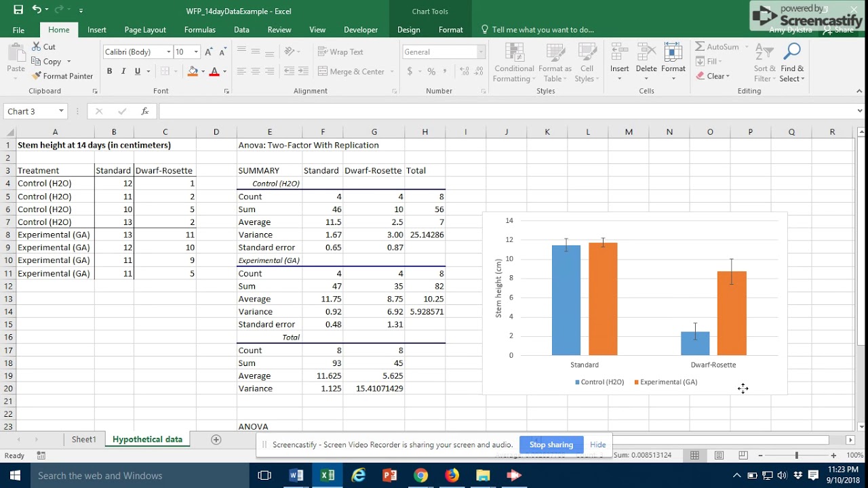Screen dimensions: 868x488
Task: Toggle Wrap Text
Action: click(x=340, y=52)
